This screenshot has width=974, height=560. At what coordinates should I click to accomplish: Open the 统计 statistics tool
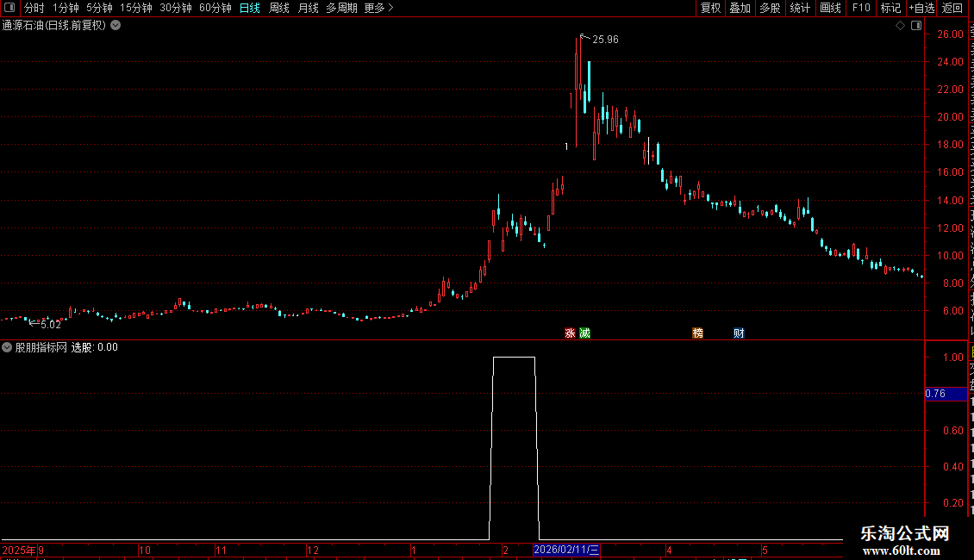799,8
